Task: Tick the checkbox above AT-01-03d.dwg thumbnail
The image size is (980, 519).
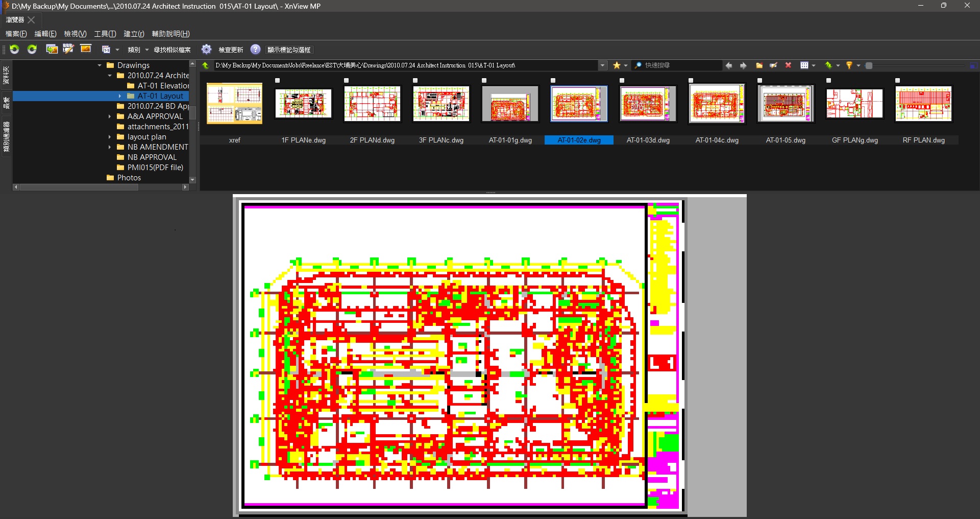Action: (x=622, y=81)
